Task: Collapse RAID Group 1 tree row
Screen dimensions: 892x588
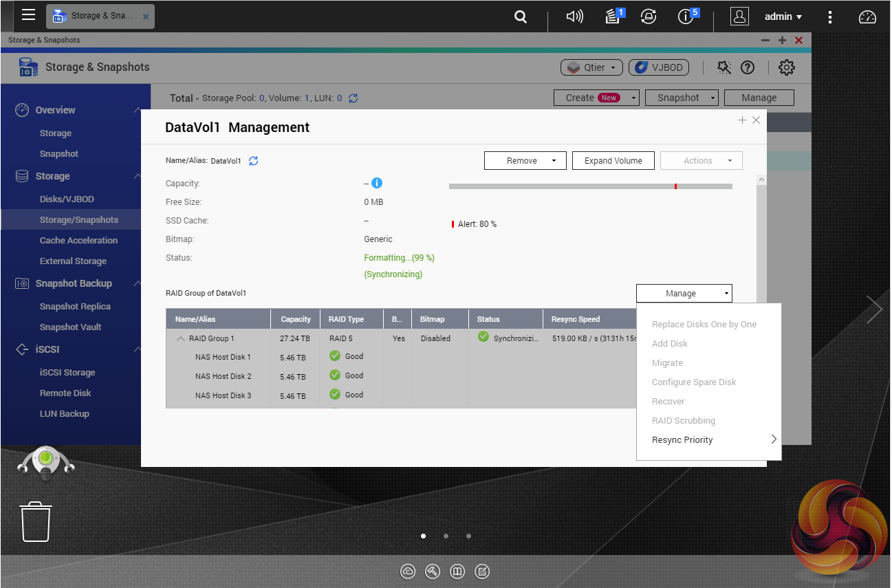Action: [x=181, y=338]
